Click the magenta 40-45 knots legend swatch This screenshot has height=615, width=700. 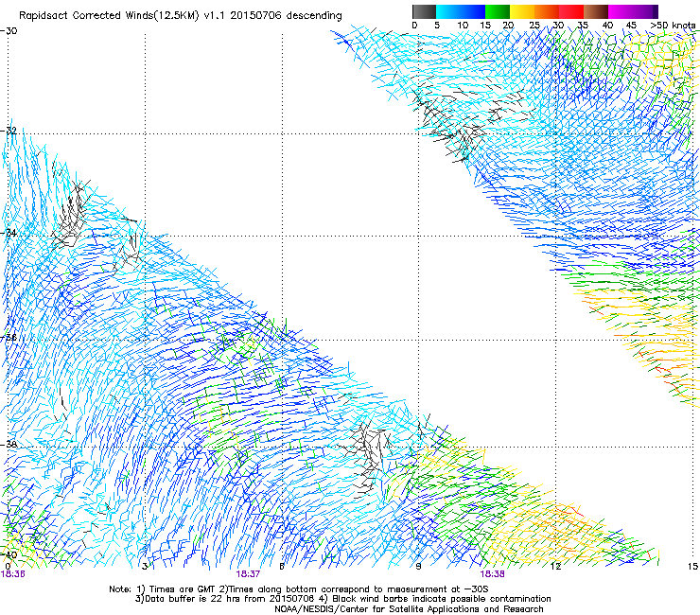point(621,11)
